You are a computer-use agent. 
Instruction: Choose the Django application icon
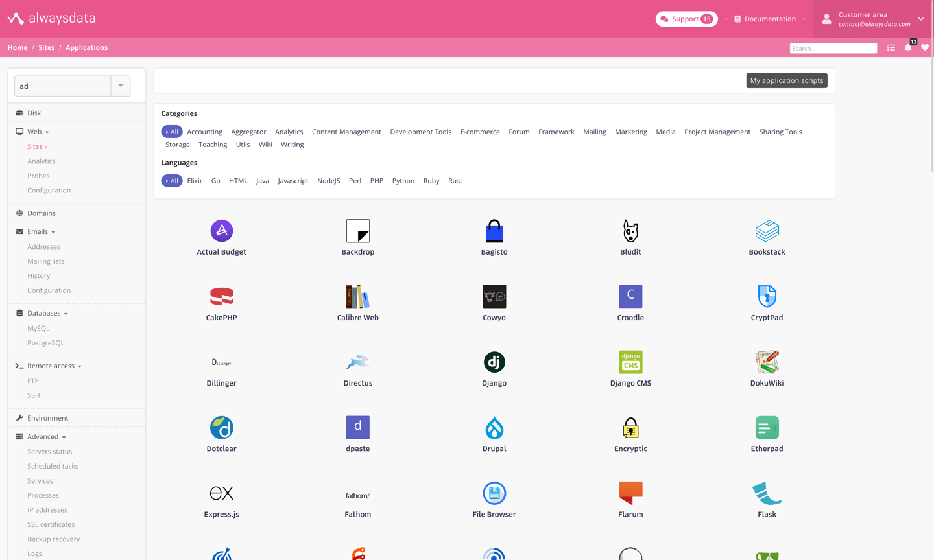tap(494, 362)
